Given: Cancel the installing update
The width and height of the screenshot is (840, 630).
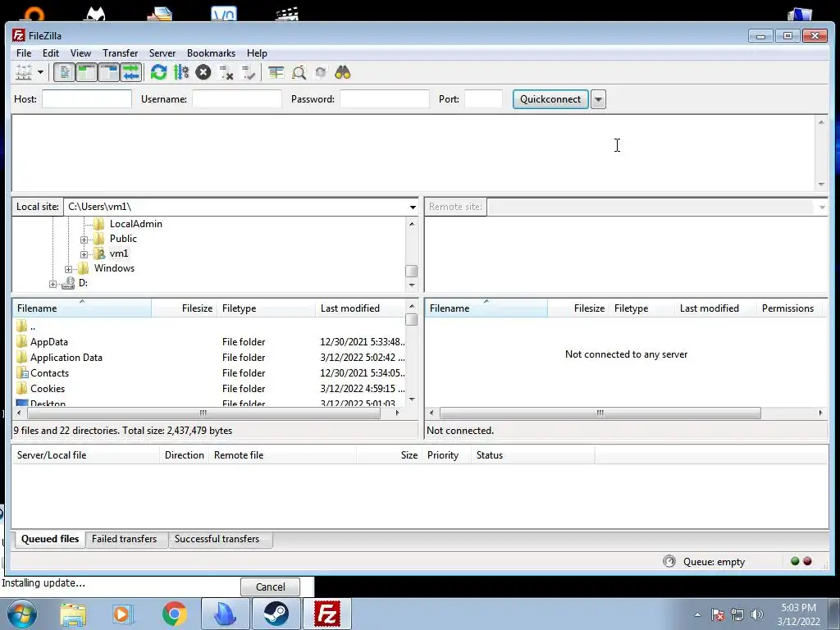Looking at the screenshot, I should (270, 587).
